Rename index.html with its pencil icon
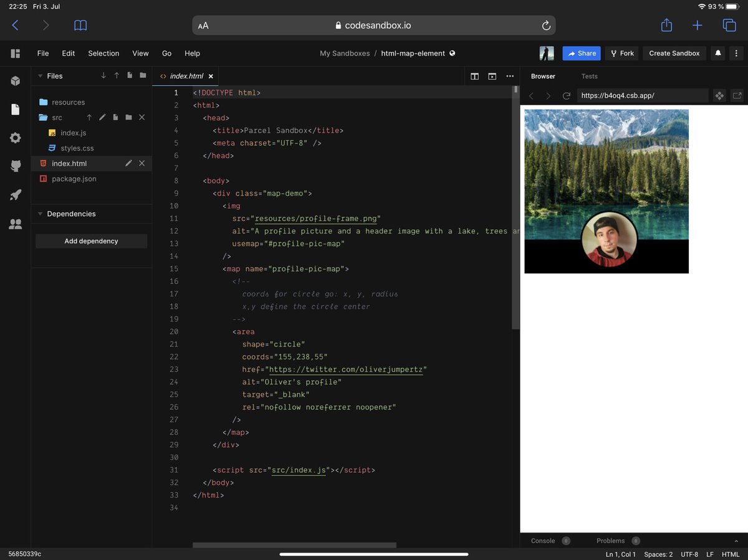 (x=128, y=163)
